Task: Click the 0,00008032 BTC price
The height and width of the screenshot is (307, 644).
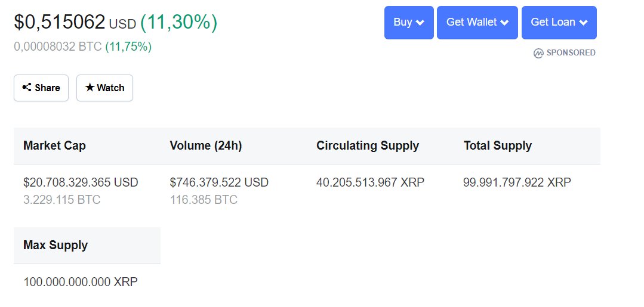Action: [58, 46]
